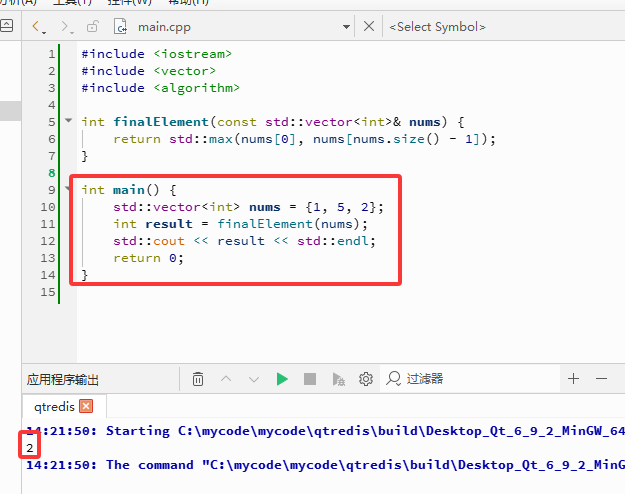
Task: Close the qtredis output tab
Action: pyautogui.click(x=86, y=406)
